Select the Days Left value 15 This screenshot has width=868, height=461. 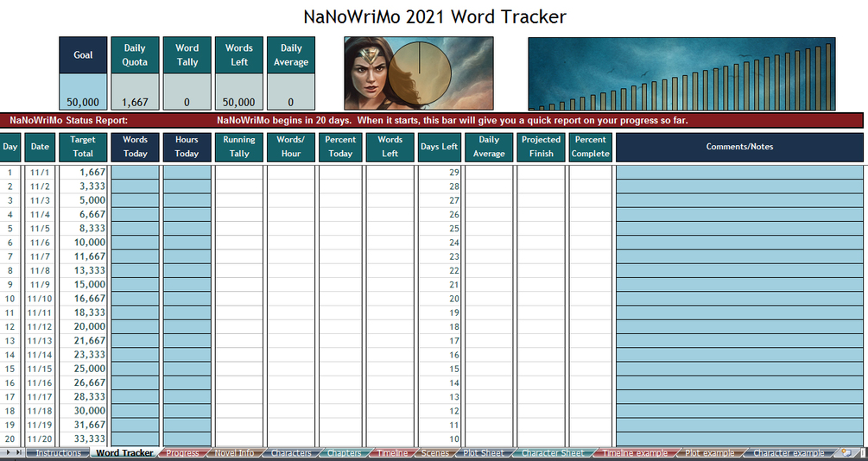(x=440, y=369)
